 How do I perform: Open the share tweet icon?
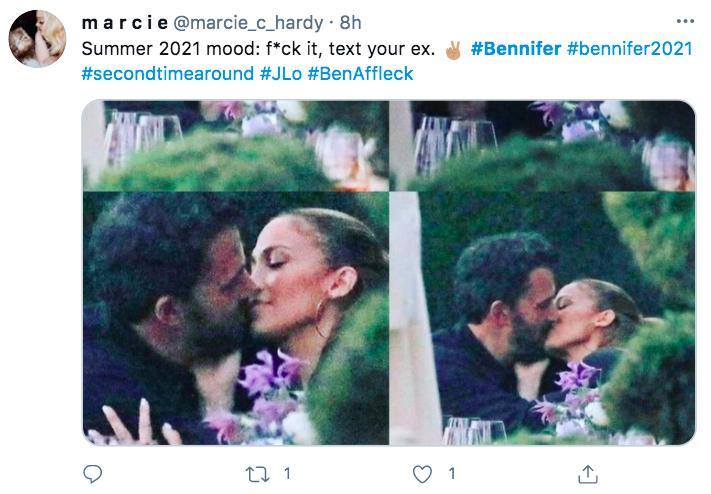click(589, 473)
